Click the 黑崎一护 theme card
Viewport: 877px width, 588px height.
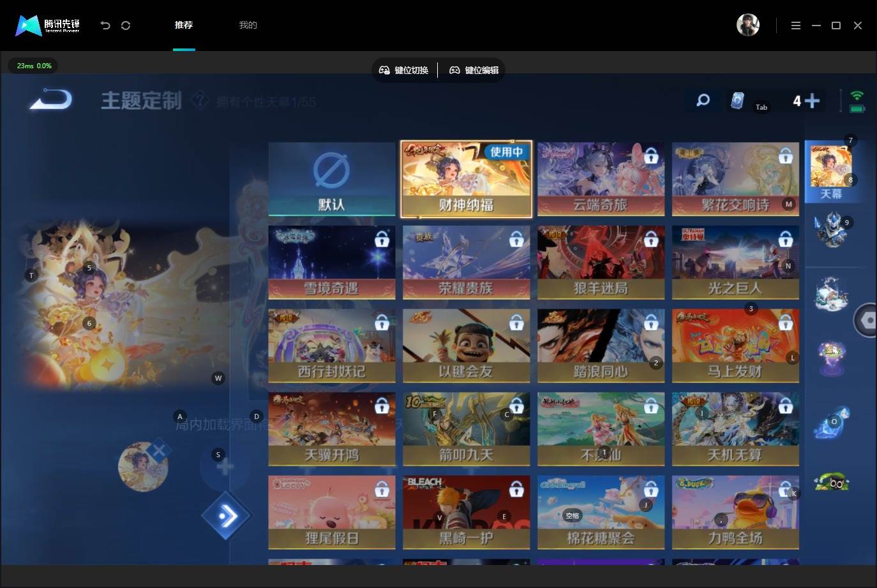[466, 512]
